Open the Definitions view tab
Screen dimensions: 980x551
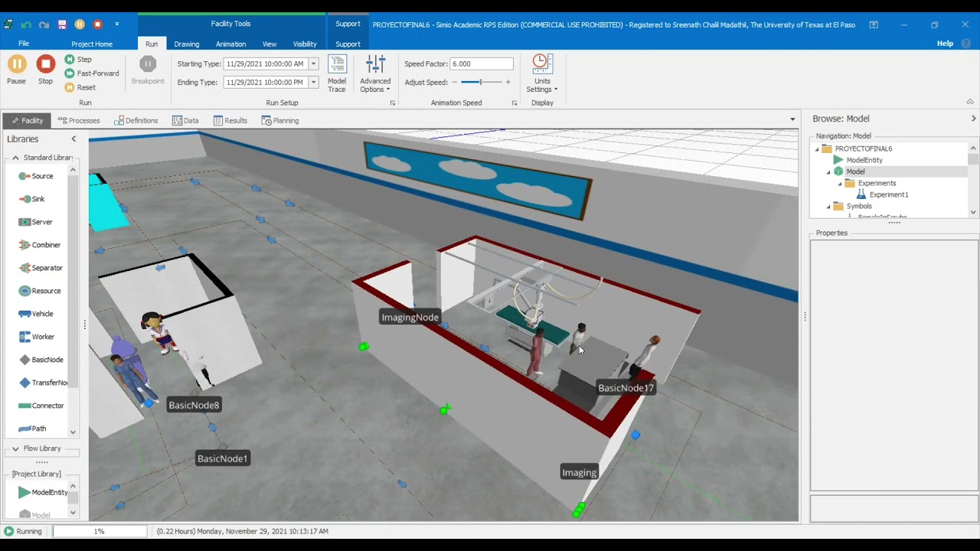tap(136, 120)
